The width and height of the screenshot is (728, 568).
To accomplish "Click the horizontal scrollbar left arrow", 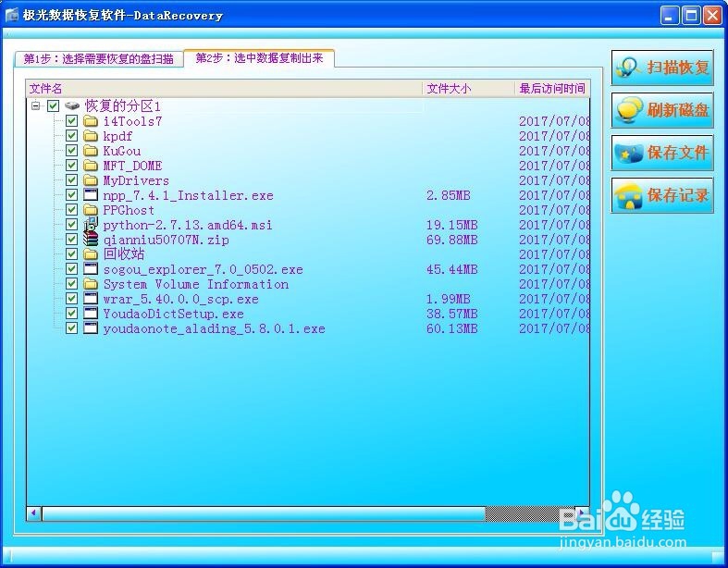I will pos(33,513).
